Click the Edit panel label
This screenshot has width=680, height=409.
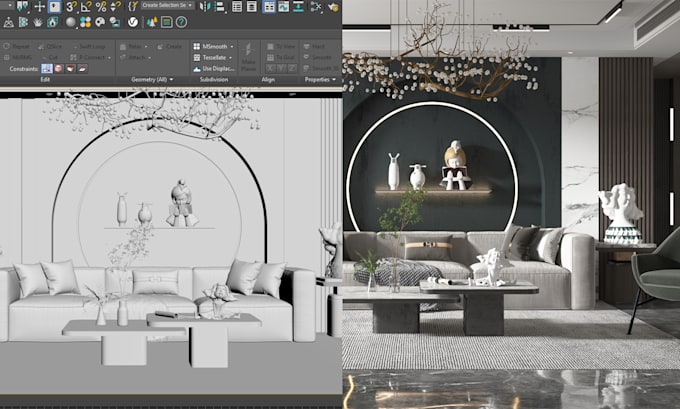click(x=45, y=79)
